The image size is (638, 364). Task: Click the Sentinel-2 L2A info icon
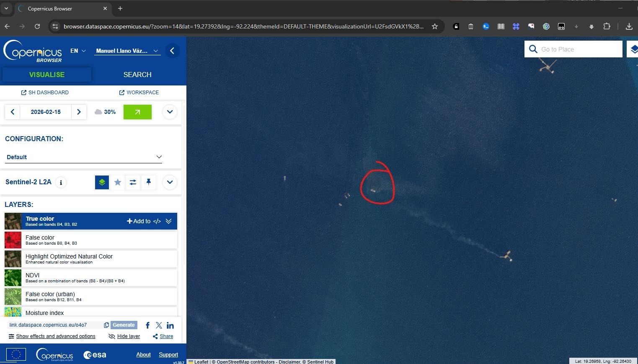(61, 182)
